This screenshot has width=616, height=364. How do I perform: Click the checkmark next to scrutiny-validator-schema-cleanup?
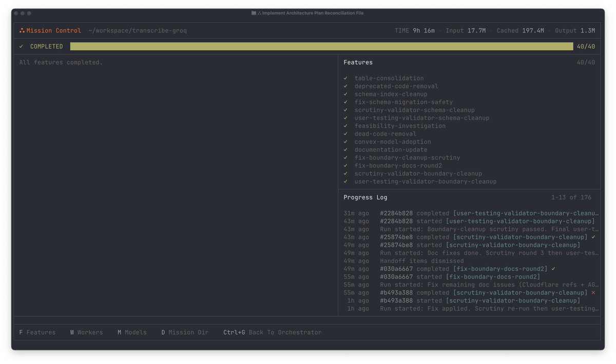point(345,110)
